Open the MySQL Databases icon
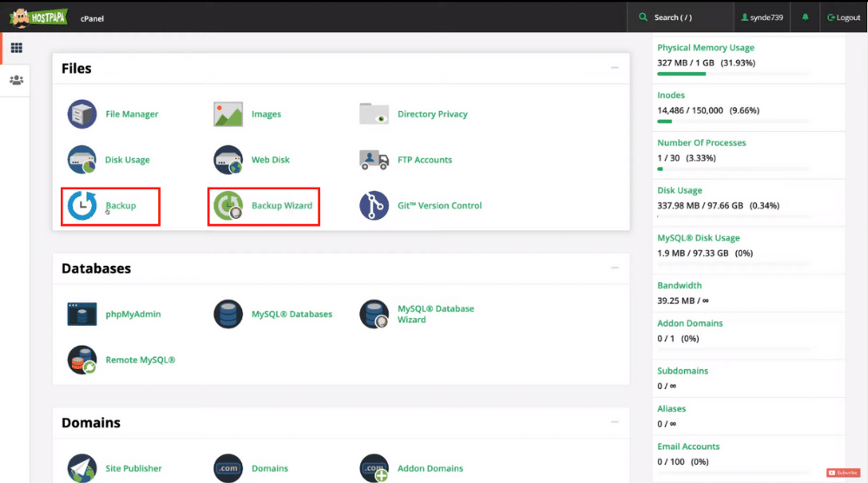868x483 pixels. click(228, 314)
